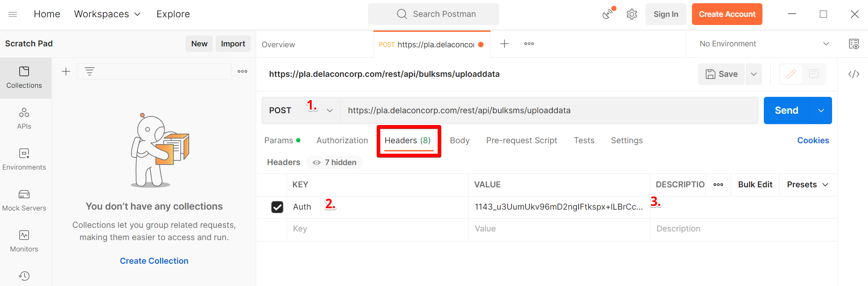Click the empty Value field
The width and height of the screenshot is (868, 286).
559,229
